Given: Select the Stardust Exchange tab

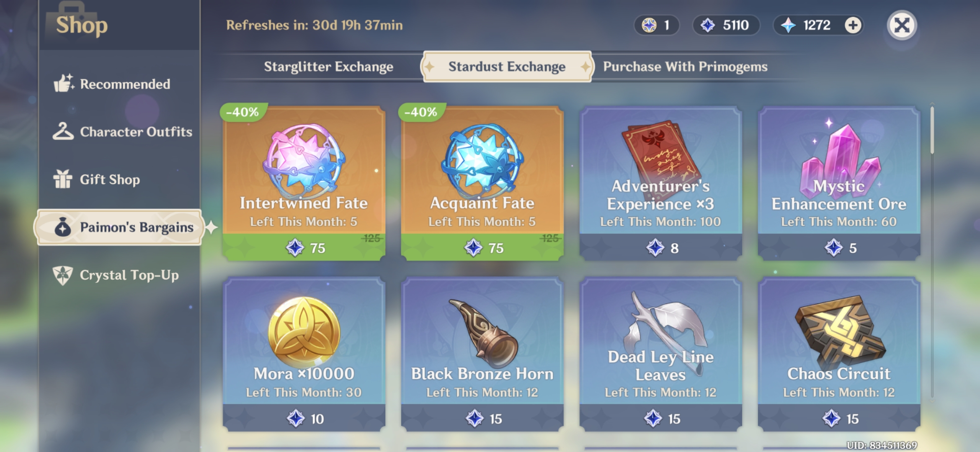Looking at the screenshot, I should pyautogui.click(x=507, y=67).
